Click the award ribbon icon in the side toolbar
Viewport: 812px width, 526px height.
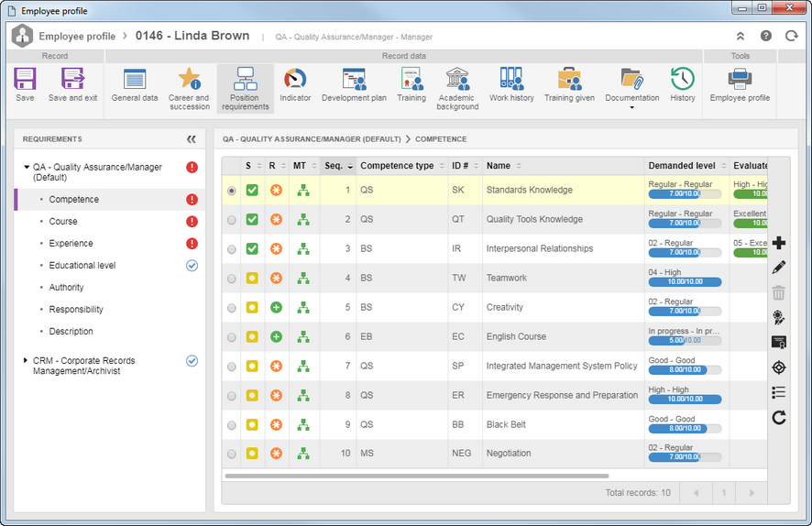tap(779, 317)
